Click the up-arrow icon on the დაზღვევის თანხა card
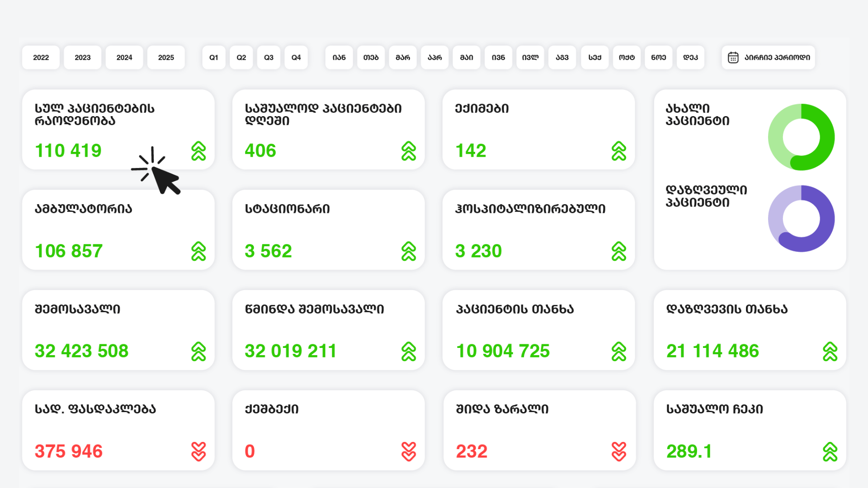 830,352
